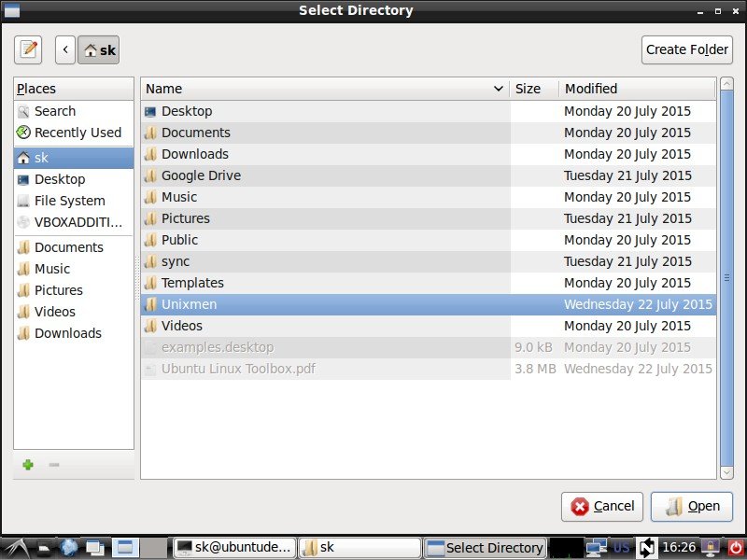
Task: Open the Music bookmark in Places
Action: click(x=74, y=269)
